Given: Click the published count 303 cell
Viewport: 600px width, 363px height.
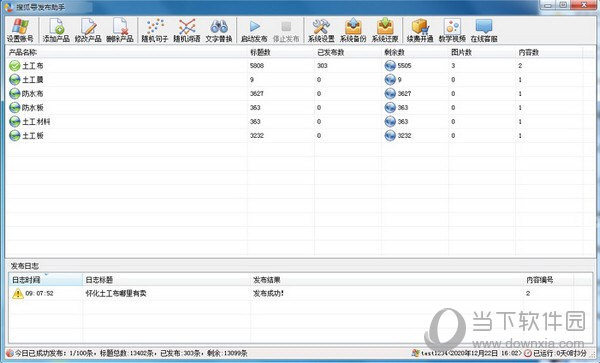Looking at the screenshot, I should click(322, 66).
